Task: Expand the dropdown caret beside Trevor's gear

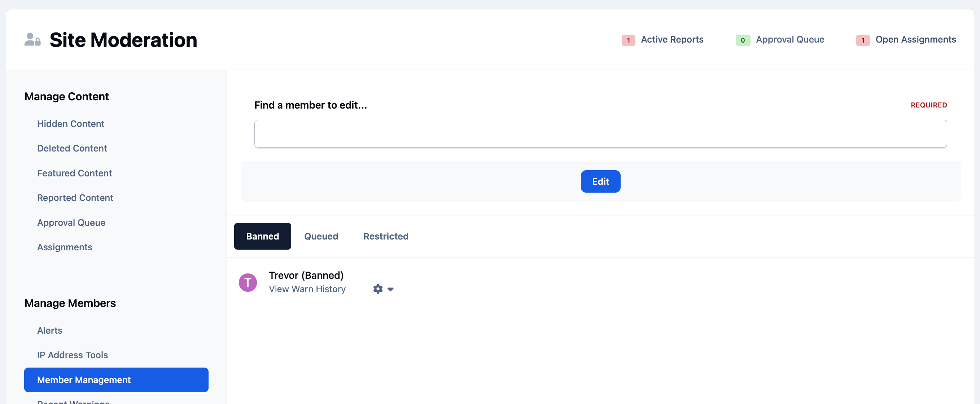Action: tap(390, 290)
